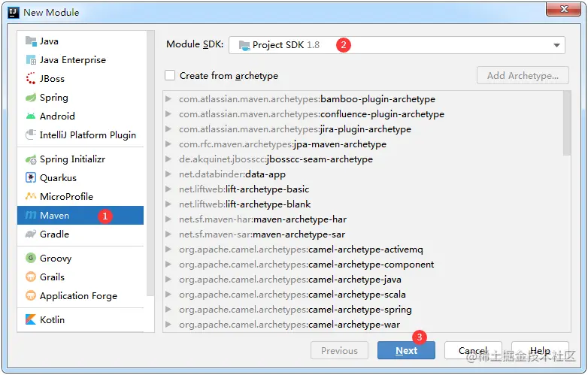The height and width of the screenshot is (375, 588).
Task: Click the Cancel button
Action: click(473, 350)
